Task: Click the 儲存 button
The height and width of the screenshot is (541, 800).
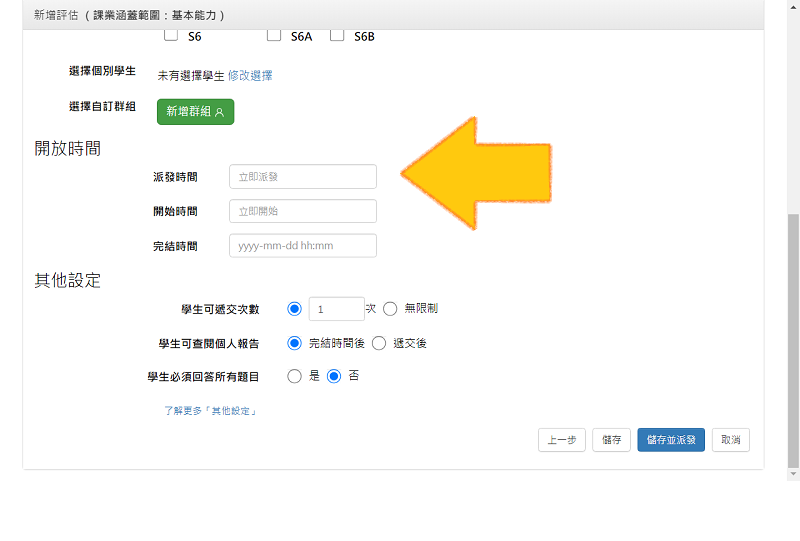Action: pyautogui.click(x=612, y=440)
